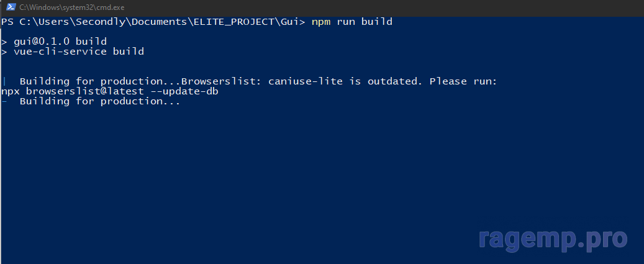Image resolution: width=644 pixels, height=264 pixels.
Task: Click the 'Please run:' text
Action: click(x=463, y=81)
